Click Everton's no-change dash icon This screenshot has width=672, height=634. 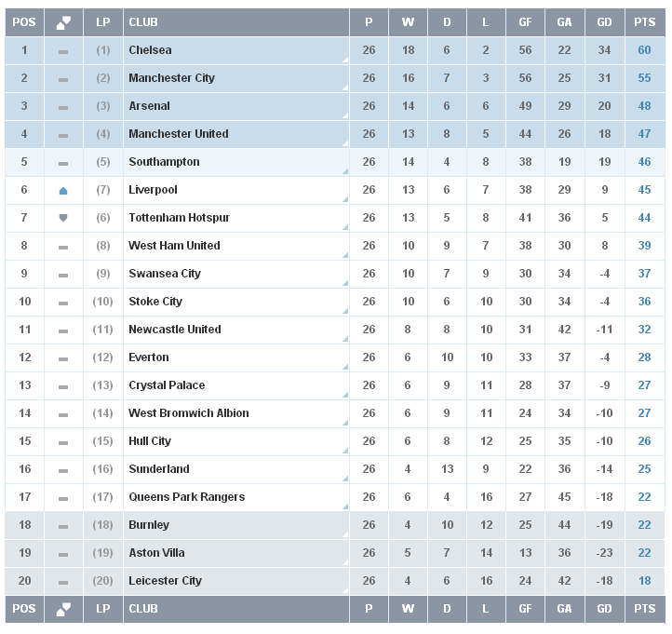click(x=63, y=358)
